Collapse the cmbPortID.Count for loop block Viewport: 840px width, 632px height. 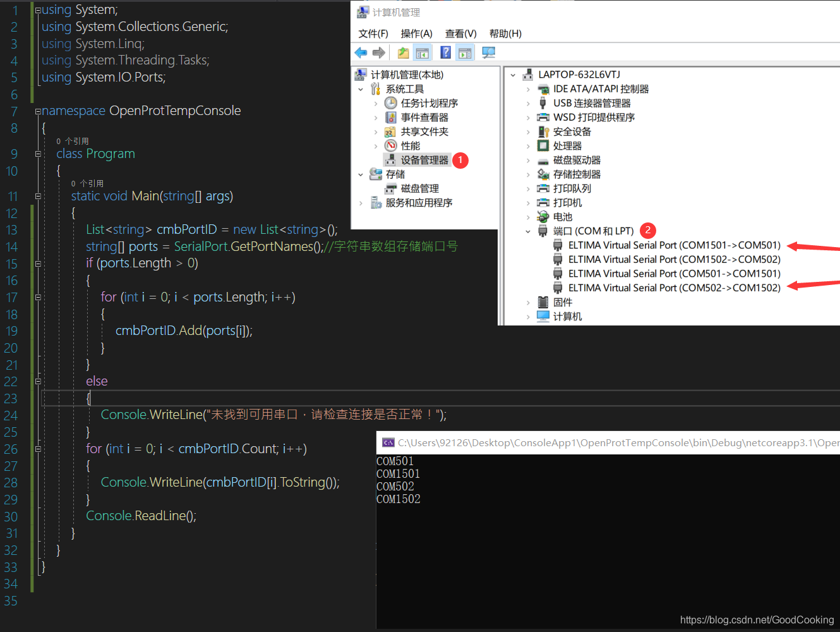click(38, 449)
